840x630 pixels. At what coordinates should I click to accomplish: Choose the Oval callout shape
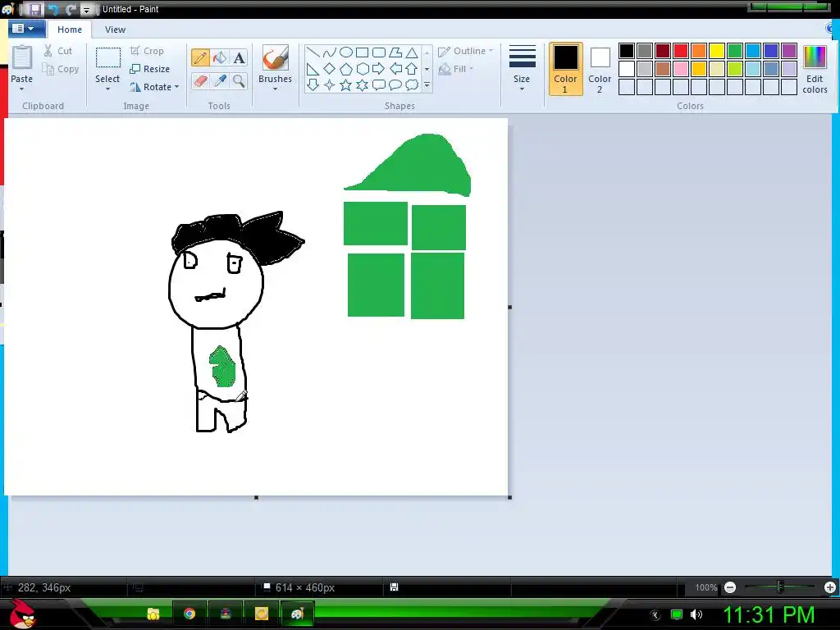[x=395, y=84]
